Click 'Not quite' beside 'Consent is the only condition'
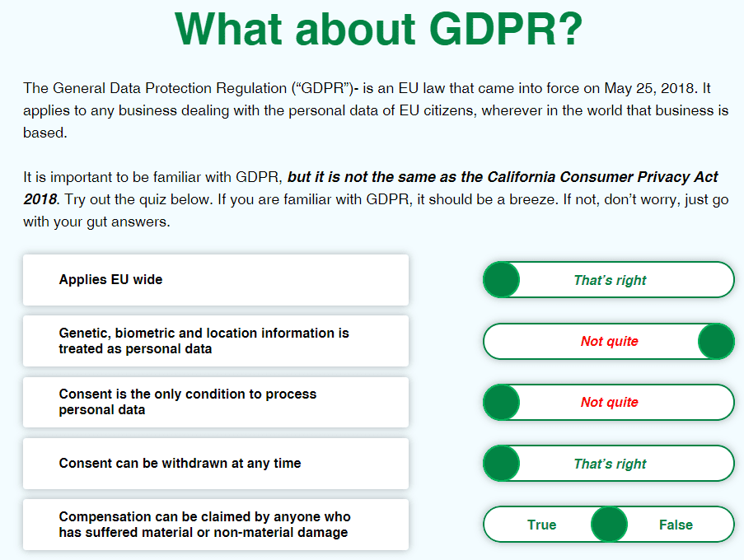Screen dimensions: 744x560 (609, 403)
